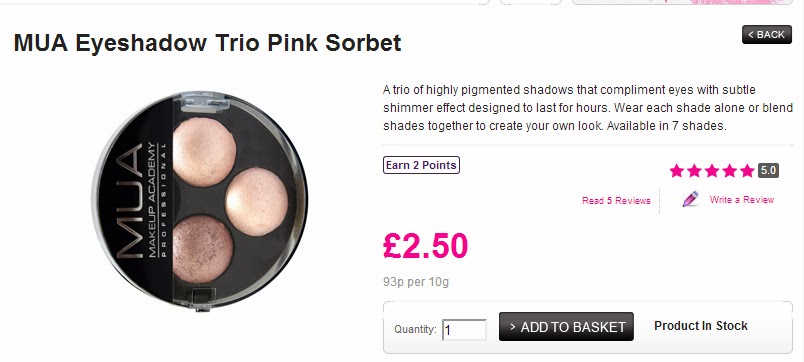Click the £2.50 price text
The width and height of the screenshot is (804, 362).
pyautogui.click(x=425, y=246)
